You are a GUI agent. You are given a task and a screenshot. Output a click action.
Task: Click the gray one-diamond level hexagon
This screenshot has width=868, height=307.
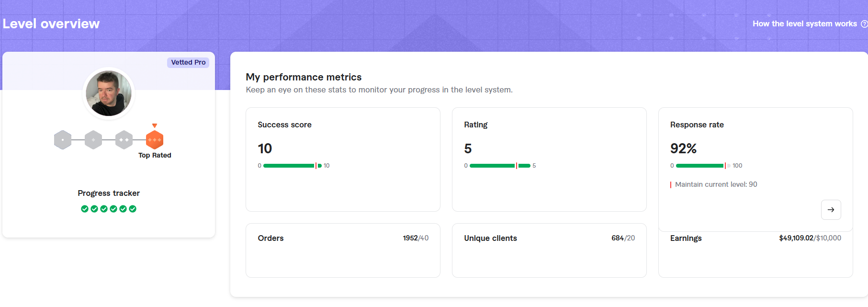(x=93, y=140)
